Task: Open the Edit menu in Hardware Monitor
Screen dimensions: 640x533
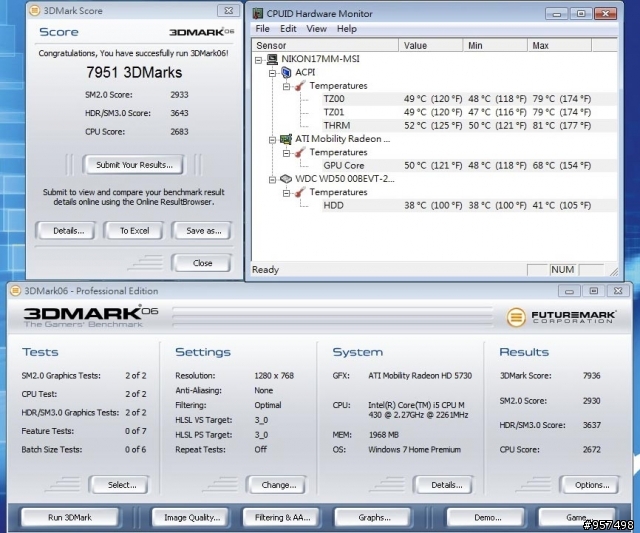Action: (288, 29)
